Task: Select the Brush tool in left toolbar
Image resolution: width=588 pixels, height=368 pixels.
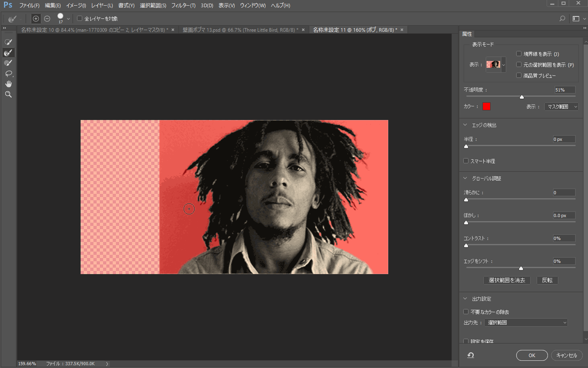Action: [x=8, y=63]
